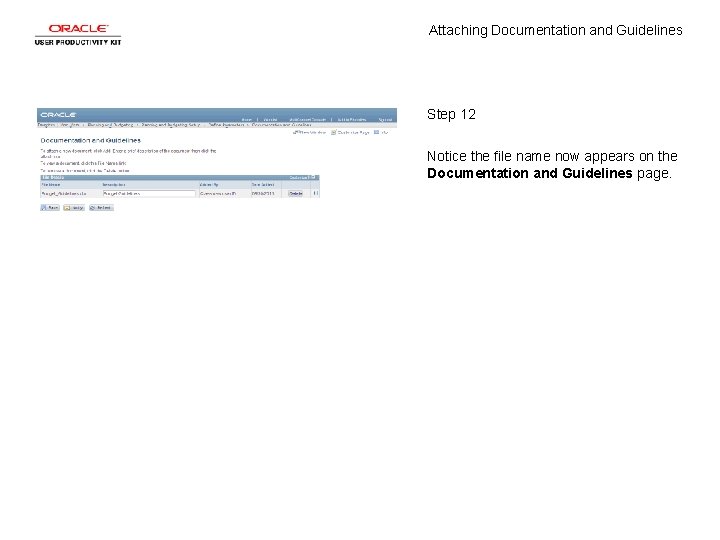
Task: Delete the attached file row
Action: point(296,194)
